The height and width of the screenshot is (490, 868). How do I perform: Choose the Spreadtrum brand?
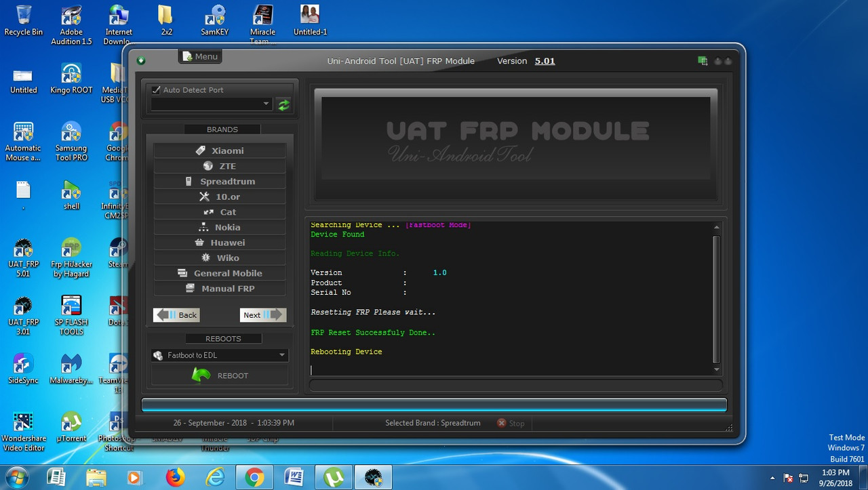220,182
